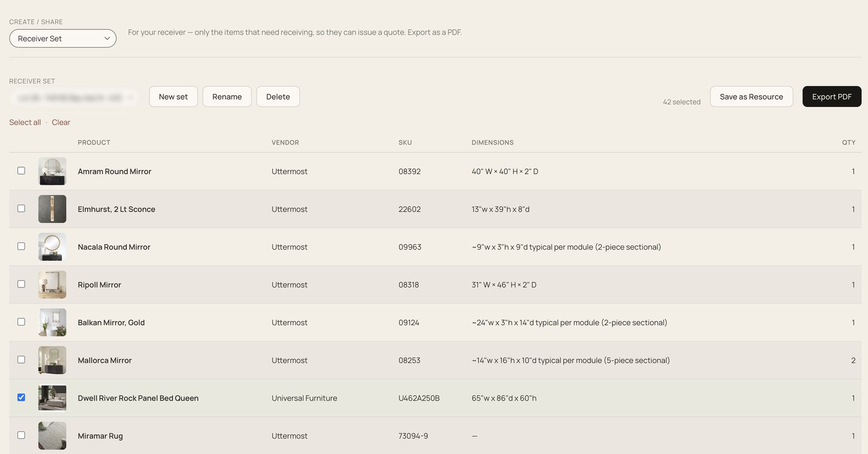Screen dimensions: 868x454
Task: Click the PRODUCT column header
Action: tap(94, 143)
